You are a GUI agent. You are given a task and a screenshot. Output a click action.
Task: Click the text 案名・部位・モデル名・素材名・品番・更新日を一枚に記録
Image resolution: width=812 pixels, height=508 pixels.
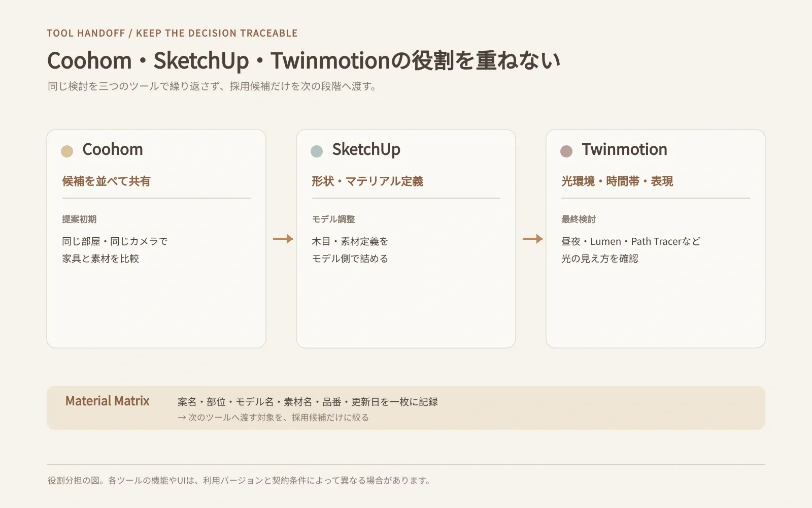(x=308, y=402)
